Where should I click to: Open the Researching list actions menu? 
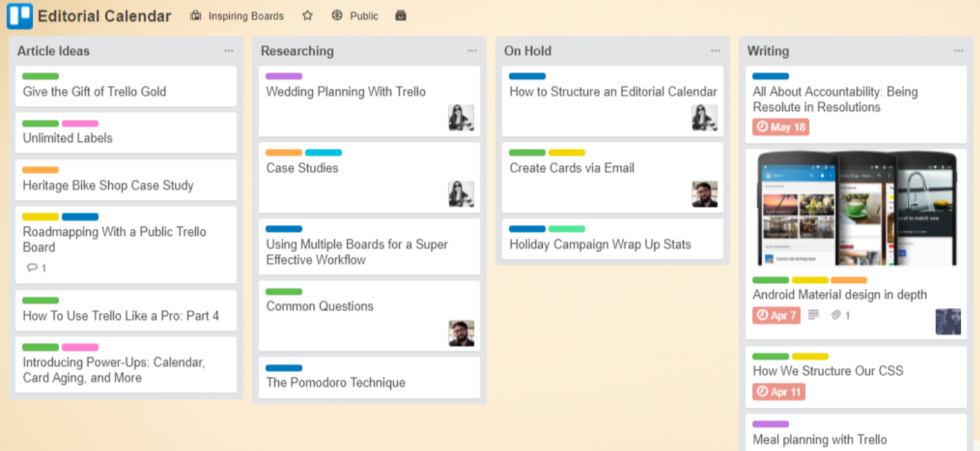472,51
